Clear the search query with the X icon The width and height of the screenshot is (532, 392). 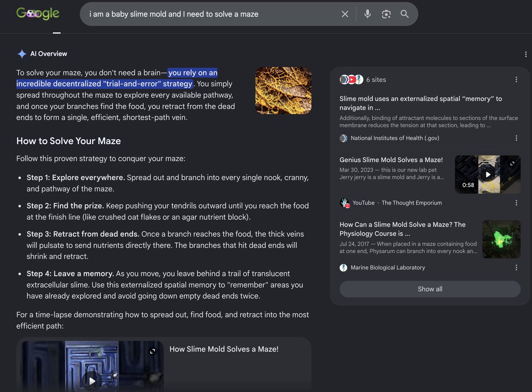point(345,14)
